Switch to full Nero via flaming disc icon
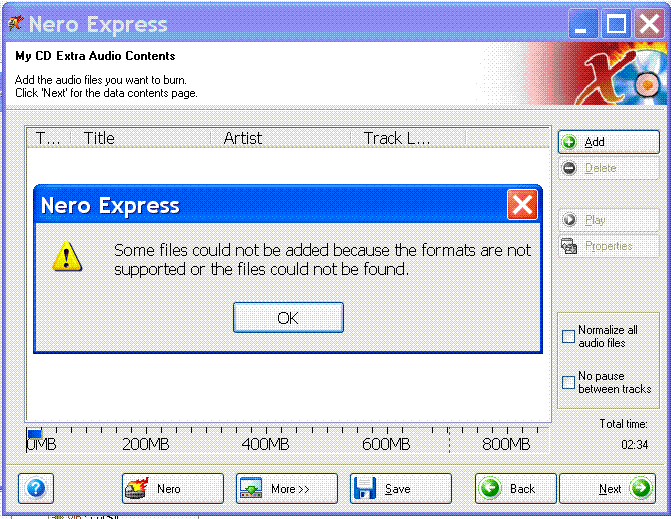Viewport: 671px width, 519px height. tap(137, 488)
